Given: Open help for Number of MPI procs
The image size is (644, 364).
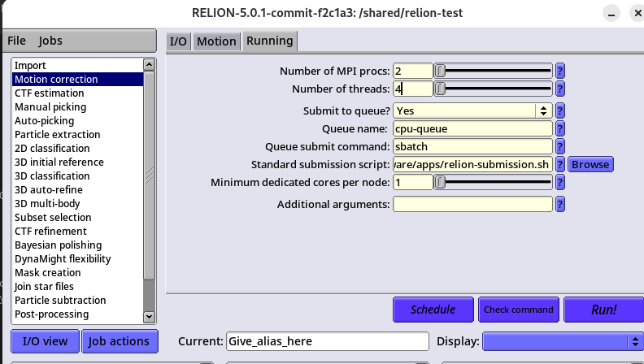Looking at the screenshot, I should click(x=559, y=71).
